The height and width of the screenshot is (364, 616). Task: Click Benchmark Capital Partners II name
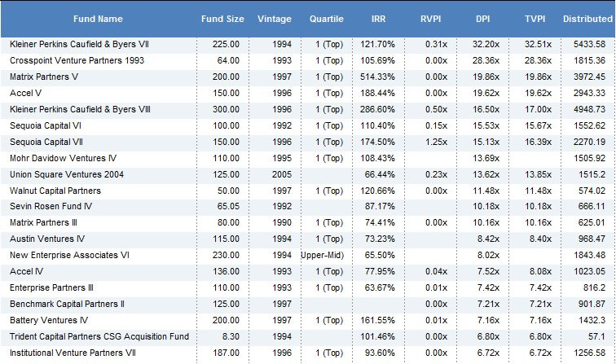[x=67, y=305]
